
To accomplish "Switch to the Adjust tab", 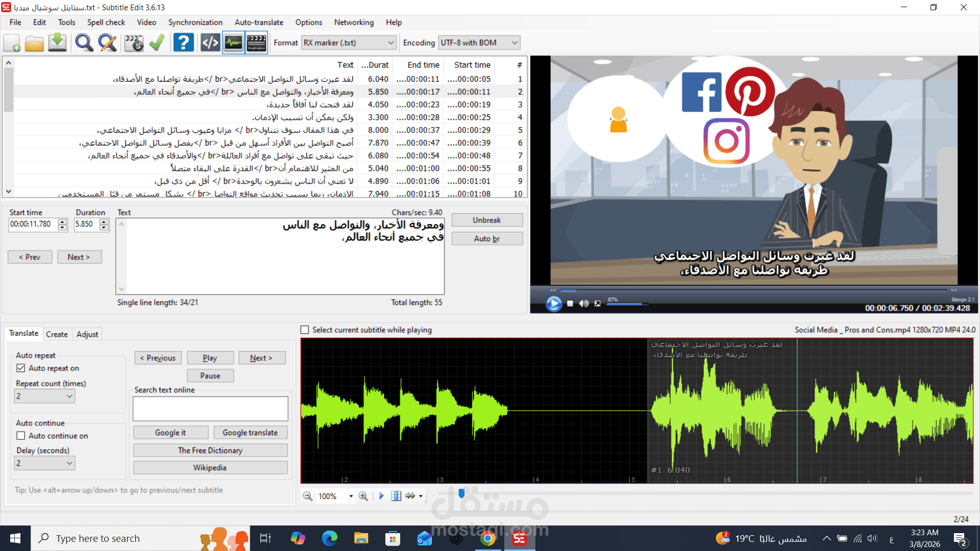I will click(87, 334).
